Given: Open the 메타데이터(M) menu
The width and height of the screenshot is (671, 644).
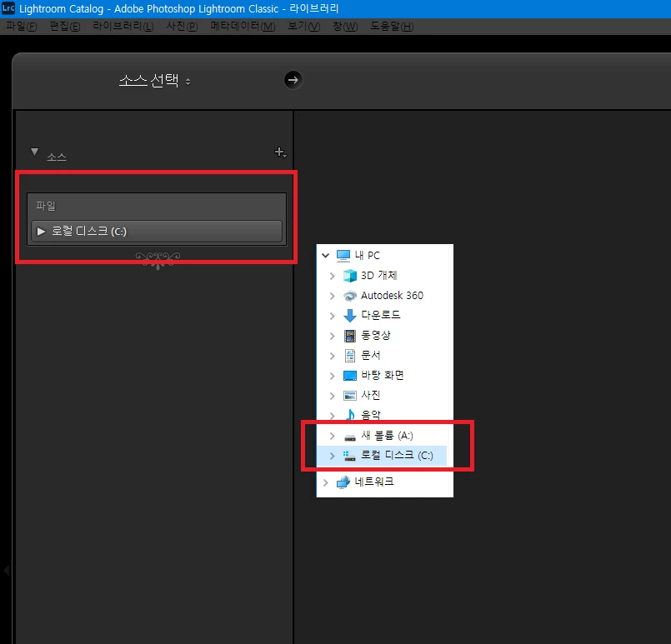Looking at the screenshot, I should [x=243, y=27].
